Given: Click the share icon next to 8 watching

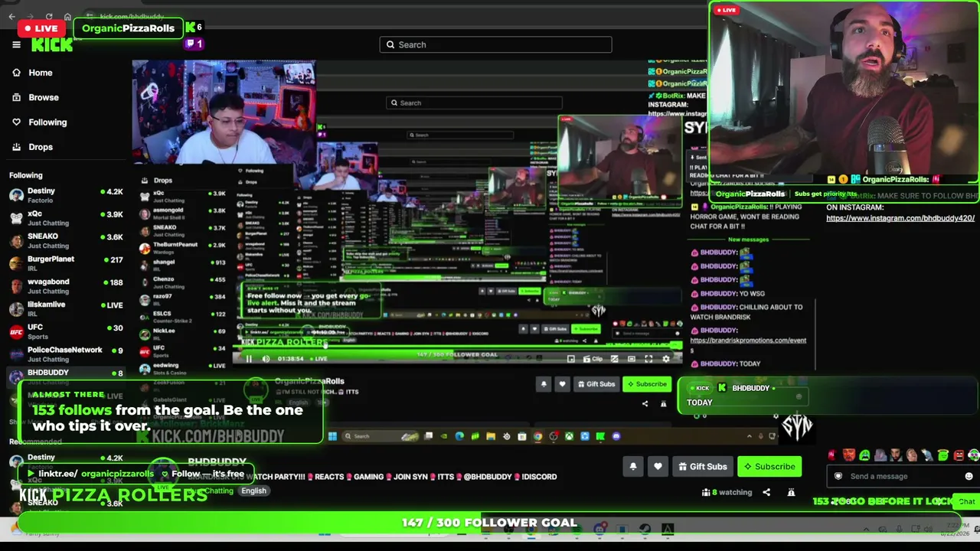Looking at the screenshot, I should pyautogui.click(x=766, y=492).
